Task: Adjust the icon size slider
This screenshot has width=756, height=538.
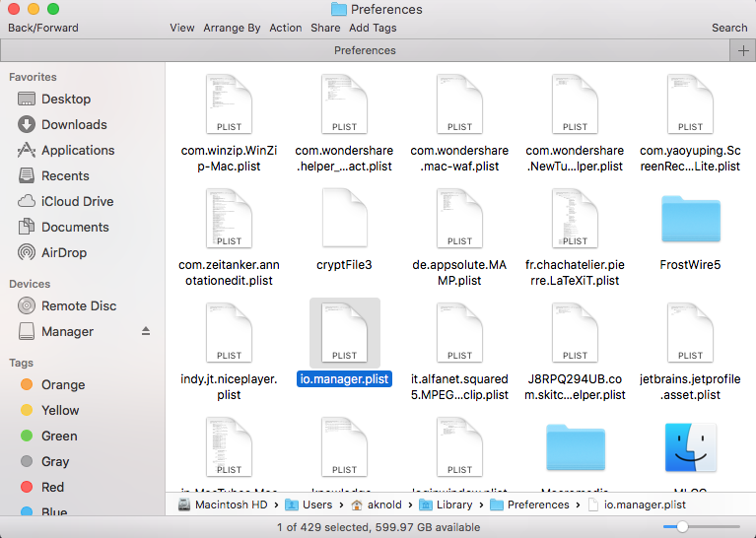Action: click(682, 527)
